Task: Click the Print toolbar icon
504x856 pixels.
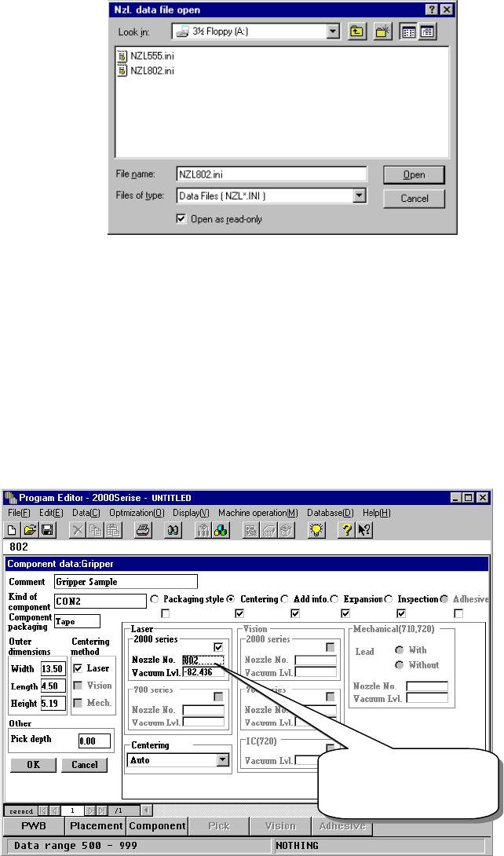Action: pos(143,530)
